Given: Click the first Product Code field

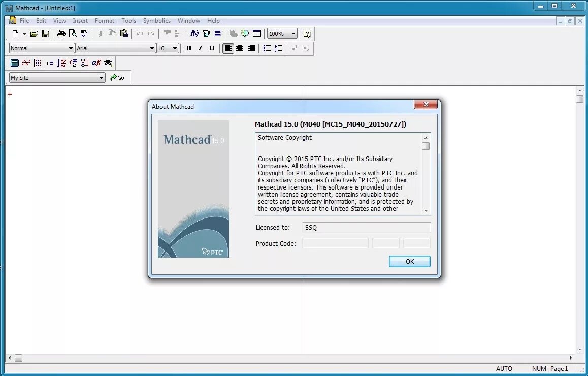Looking at the screenshot, I should tap(335, 243).
